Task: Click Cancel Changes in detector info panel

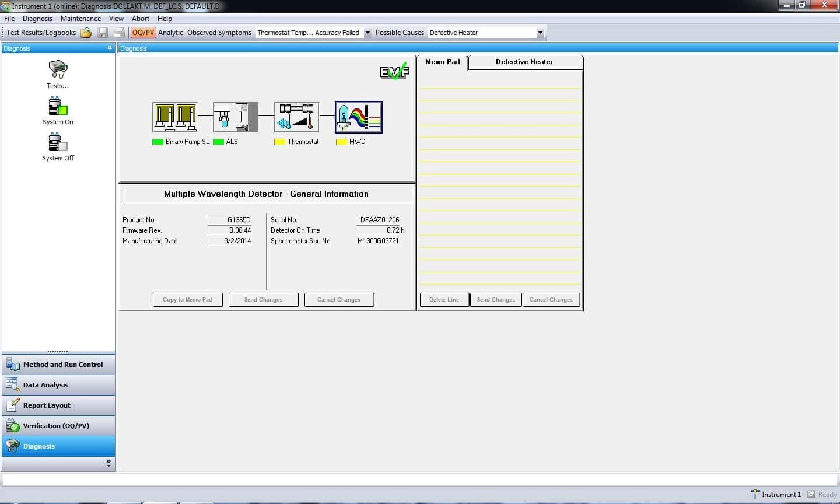Action: (339, 300)
